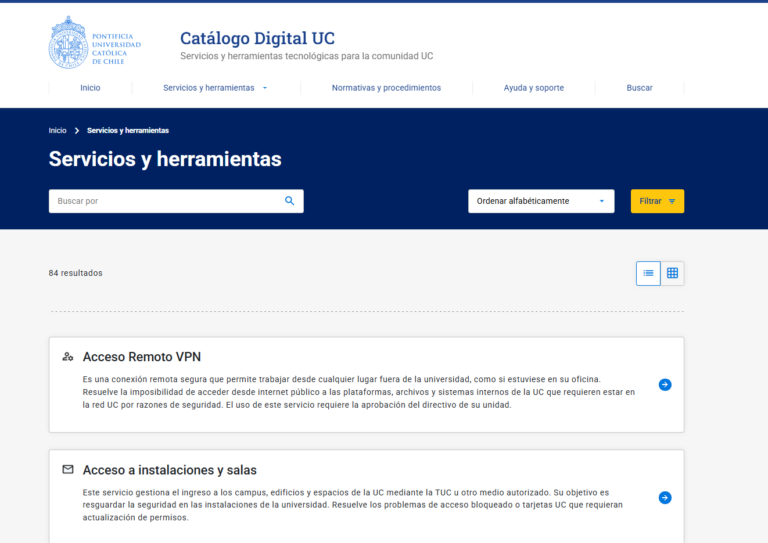This screenshot has width=768, height=543.
Task: Click the Pontificia Universidad Católica logo
Action: click(x=95, y=43)
